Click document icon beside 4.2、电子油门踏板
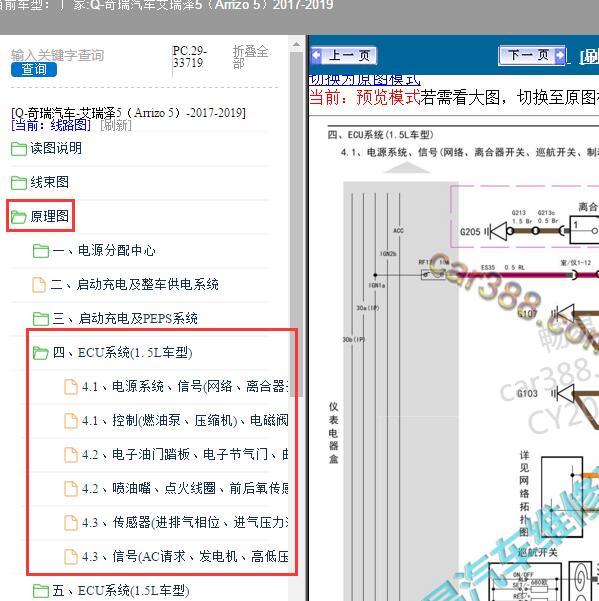The image size is (599, 601). 71,455
